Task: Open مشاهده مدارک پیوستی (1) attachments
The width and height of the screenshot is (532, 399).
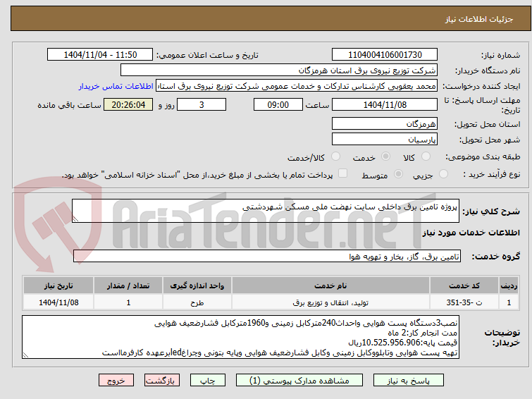Action: coord(299,381)
